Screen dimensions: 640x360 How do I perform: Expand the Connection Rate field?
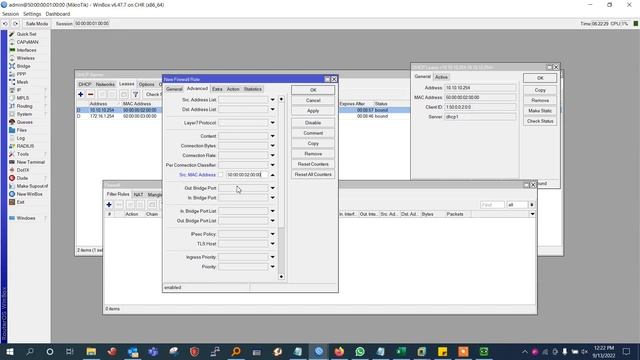272,156
